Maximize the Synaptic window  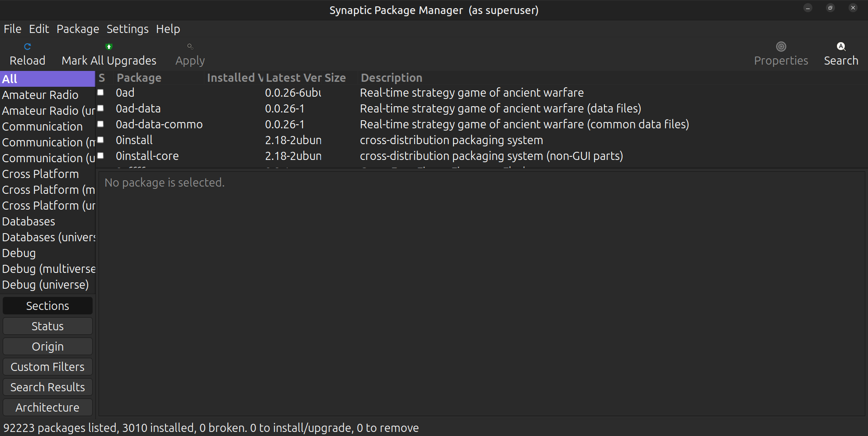tap(830, 8)
